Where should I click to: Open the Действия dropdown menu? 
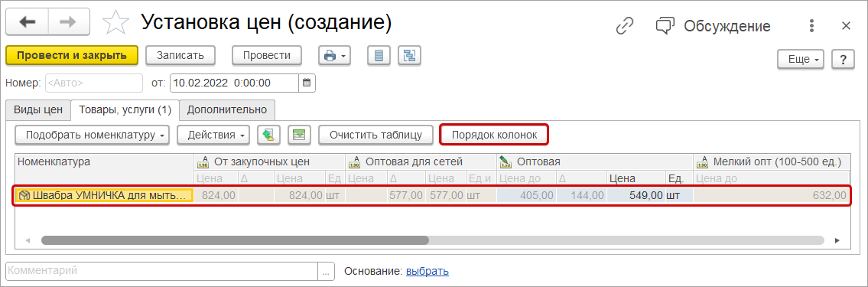(213, 135)
